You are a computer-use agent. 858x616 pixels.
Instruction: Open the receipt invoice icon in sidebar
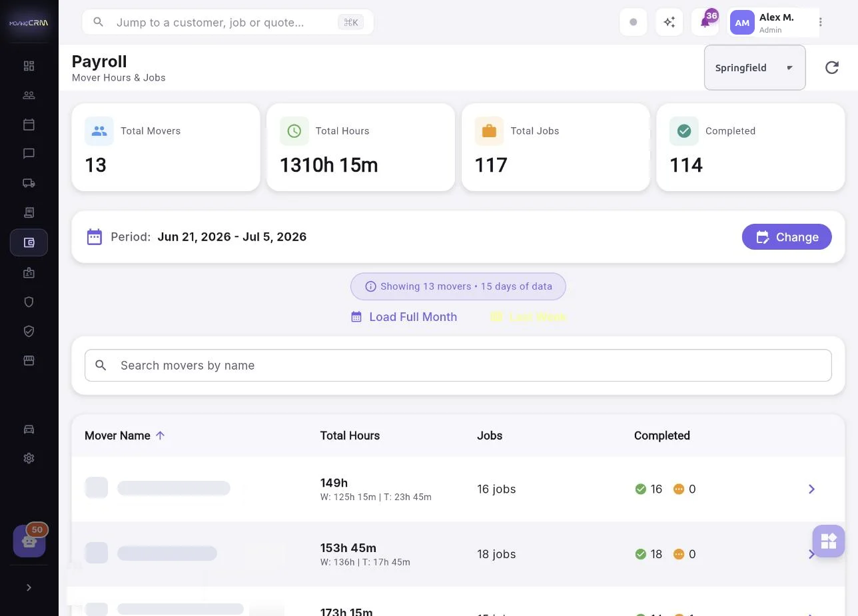[x=29, y=212]
